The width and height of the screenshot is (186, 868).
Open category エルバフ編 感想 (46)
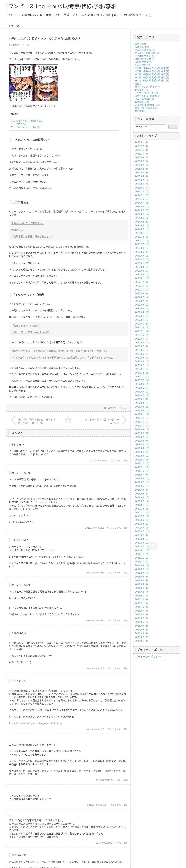point(145,50)
